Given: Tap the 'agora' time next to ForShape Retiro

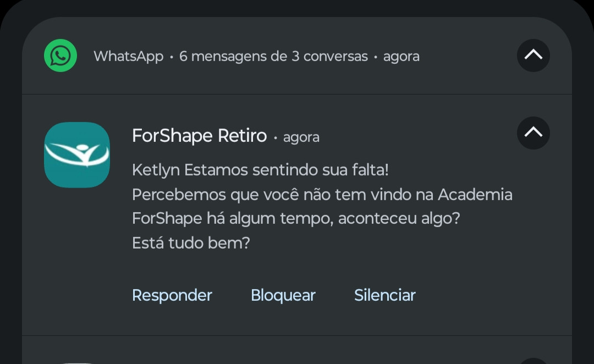Looking at the screenshot, I should pyautogui.click(x=301, y=137).
